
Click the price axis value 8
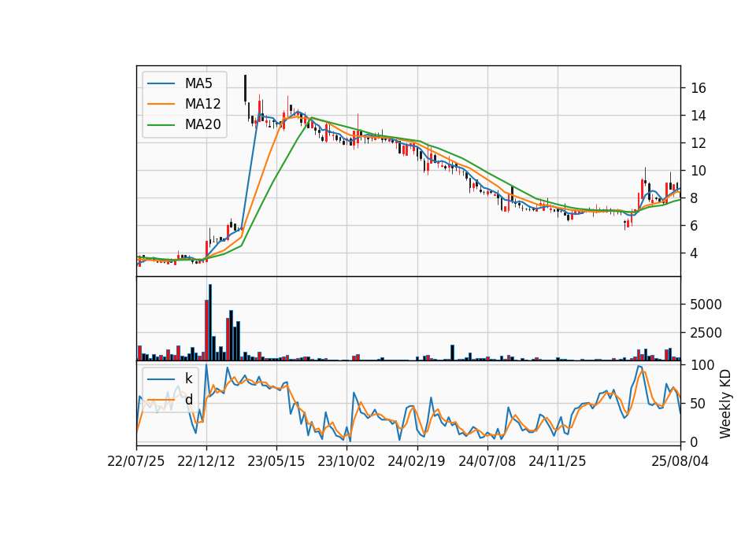pyautogui.click(x=695, y=198)
